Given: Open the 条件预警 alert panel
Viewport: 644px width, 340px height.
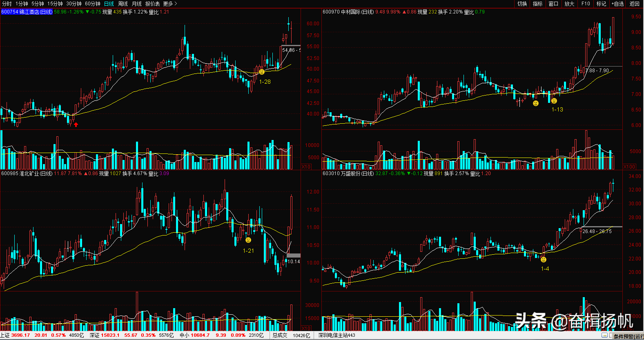Looking at the screenshot, I should [623, 337].
